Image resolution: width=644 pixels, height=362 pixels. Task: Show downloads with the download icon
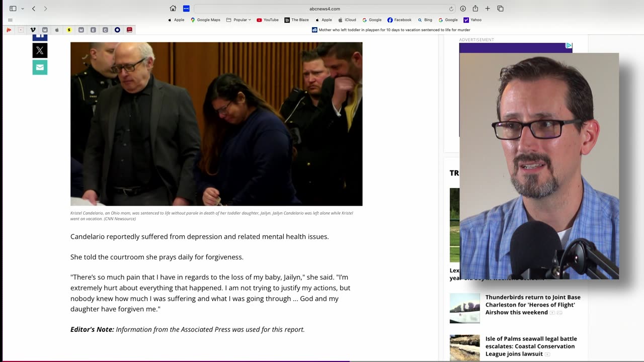coord(463,9)
